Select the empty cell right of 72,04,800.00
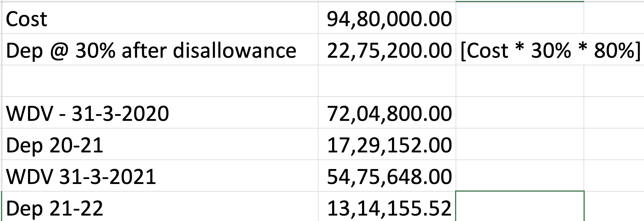 click(520, 113)
